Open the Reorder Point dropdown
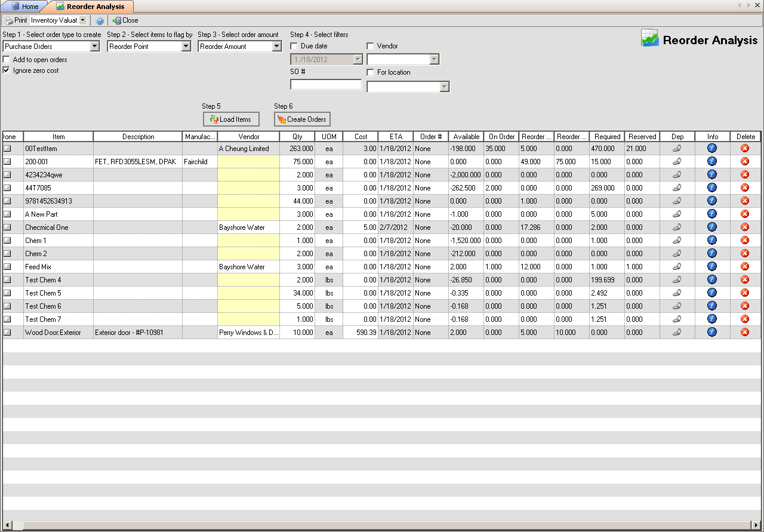 pyautogui.click(x=186, y=47)
